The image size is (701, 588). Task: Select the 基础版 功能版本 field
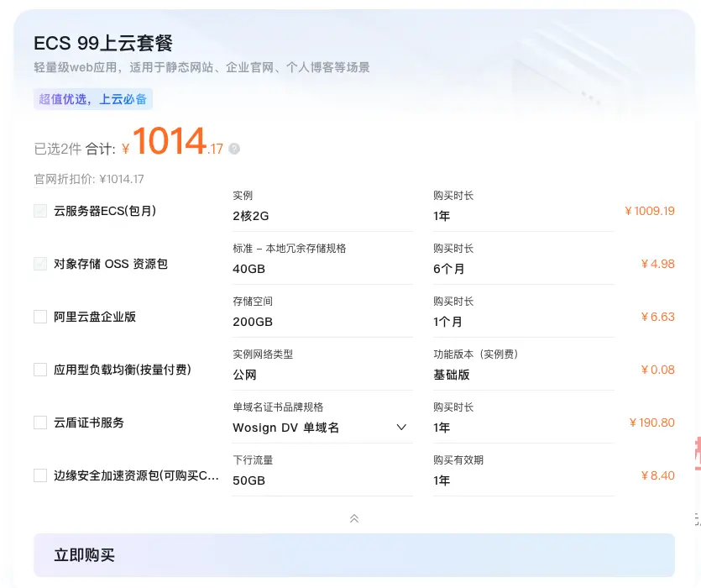[524, 375]
